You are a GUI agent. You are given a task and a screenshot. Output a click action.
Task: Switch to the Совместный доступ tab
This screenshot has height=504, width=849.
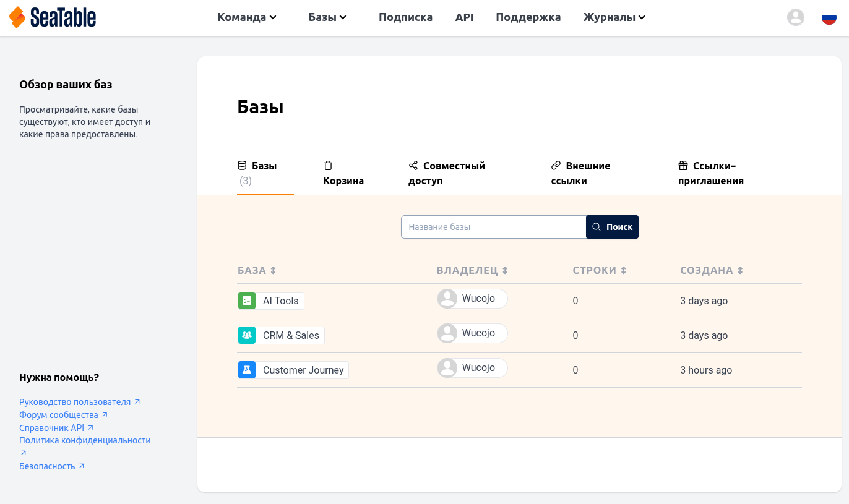tap(447, 174)
